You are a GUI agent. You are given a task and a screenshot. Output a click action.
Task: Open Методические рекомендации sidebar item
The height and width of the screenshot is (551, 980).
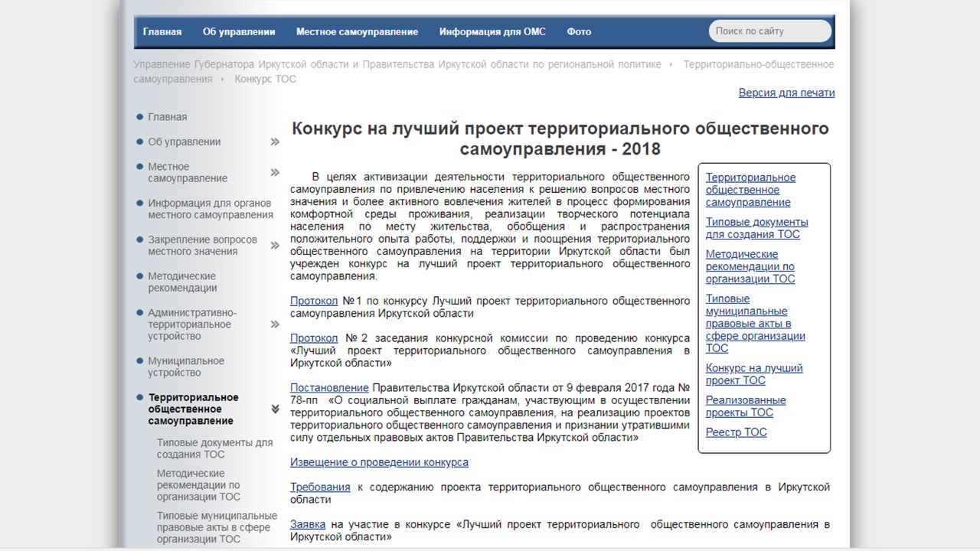(x=182, y=282)
